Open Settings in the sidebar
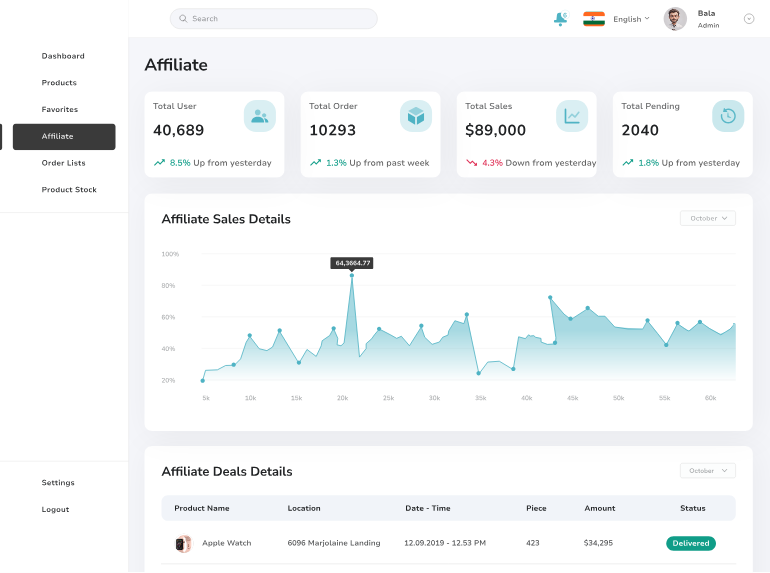The height and width of the screenshot is (573, 770). click(x=58, y=483)
